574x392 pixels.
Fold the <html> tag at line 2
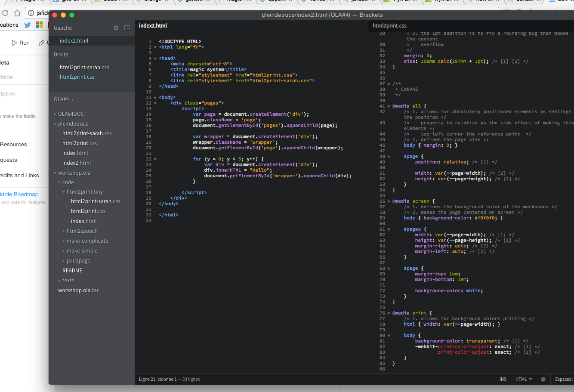pos(155,47)
